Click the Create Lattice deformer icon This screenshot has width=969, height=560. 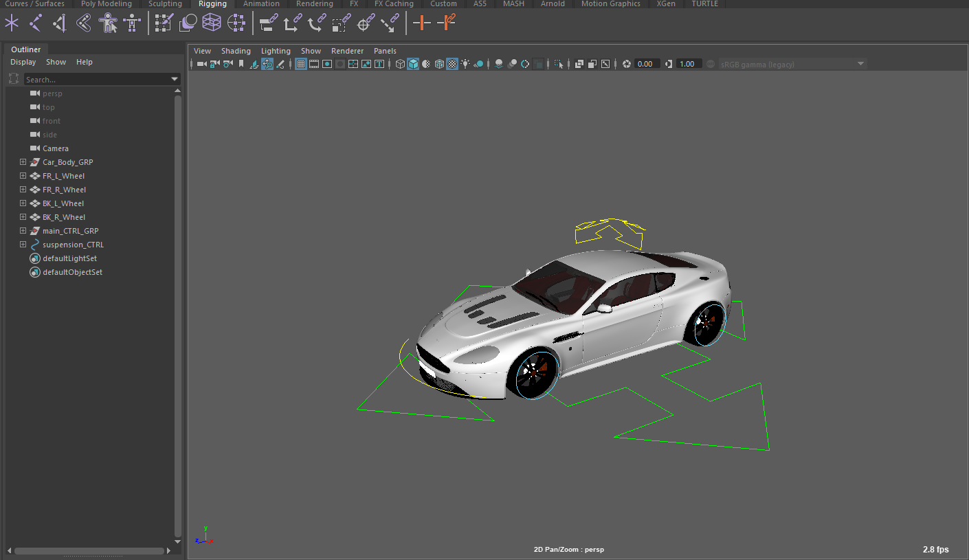pyautogui.click(x=212, y=23)
